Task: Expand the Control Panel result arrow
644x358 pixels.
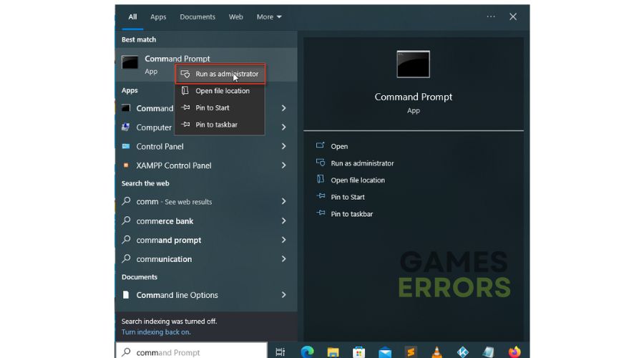Action: pyautogui.click(x=284, y=146)
